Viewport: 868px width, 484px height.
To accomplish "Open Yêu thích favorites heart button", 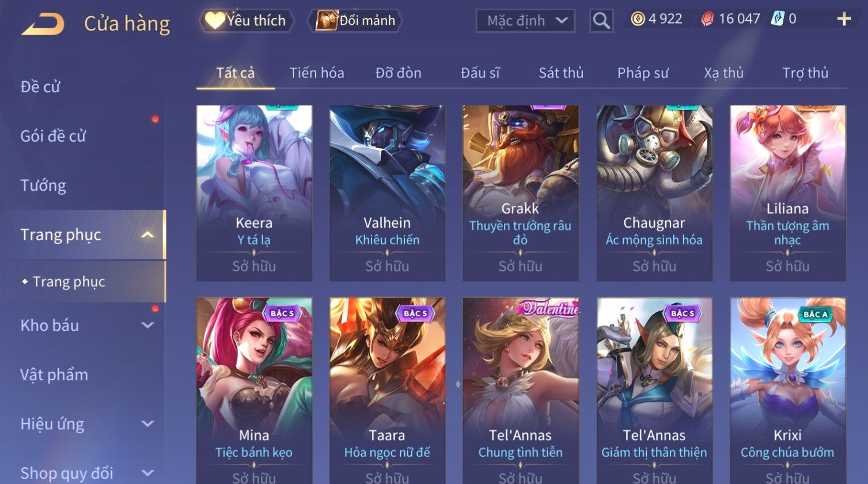I will click(x=247, y=21).
